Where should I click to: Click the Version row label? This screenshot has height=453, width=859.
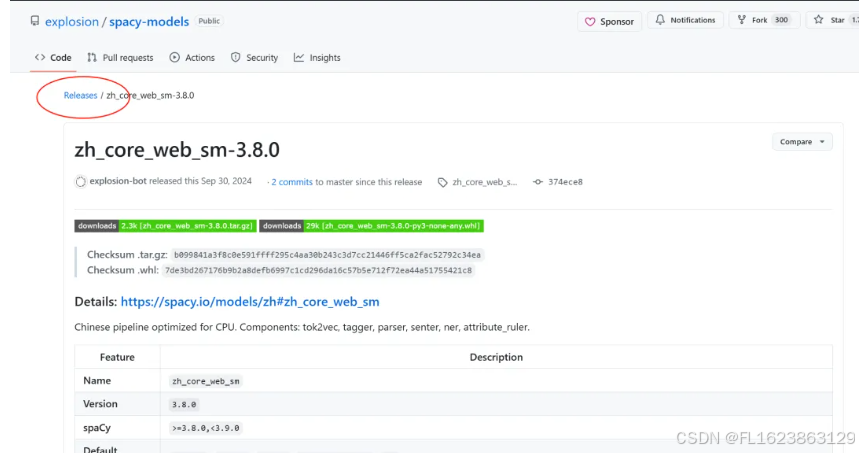pos(100,404)
